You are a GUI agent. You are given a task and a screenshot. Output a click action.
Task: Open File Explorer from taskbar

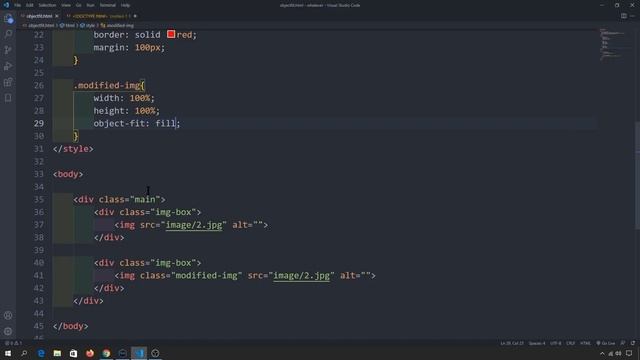(57, 353)
